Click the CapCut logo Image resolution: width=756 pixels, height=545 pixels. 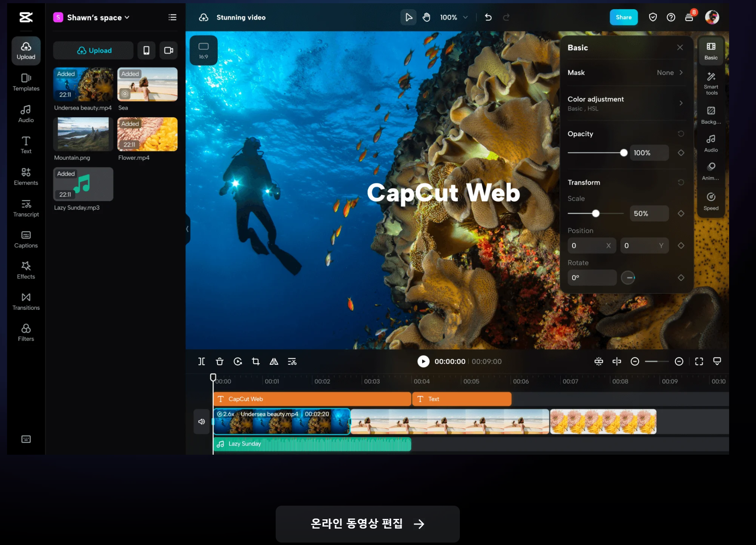pos(26,17)
